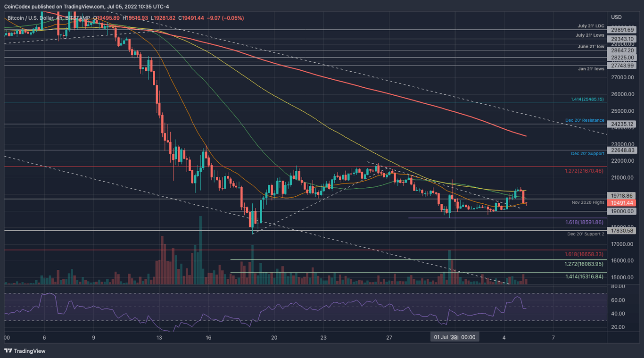Click the Nov 2020 Highs label
644x358 pixels.
point(588,202)
